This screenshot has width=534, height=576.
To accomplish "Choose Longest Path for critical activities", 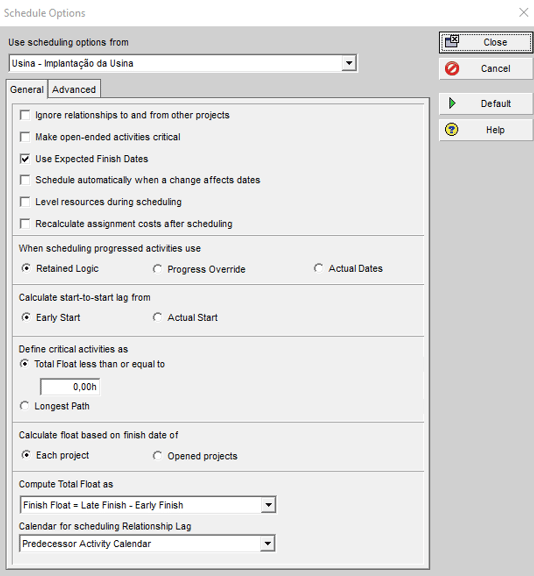I will [24, 406].
